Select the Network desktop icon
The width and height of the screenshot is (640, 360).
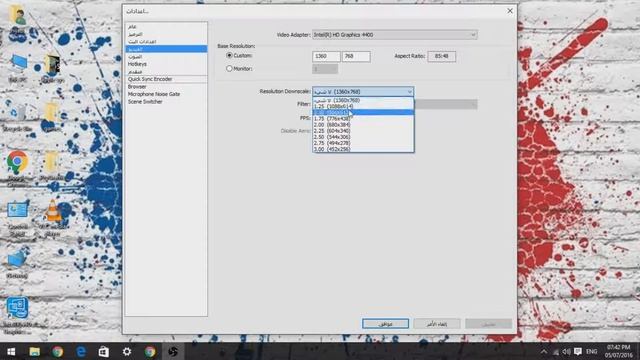(18, 264)
